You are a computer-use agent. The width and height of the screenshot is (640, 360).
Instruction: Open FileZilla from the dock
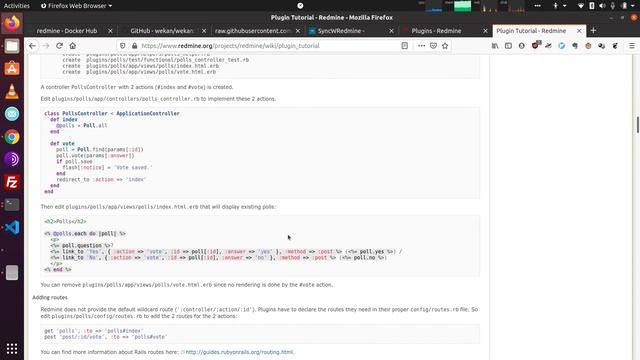coord(12,182)
